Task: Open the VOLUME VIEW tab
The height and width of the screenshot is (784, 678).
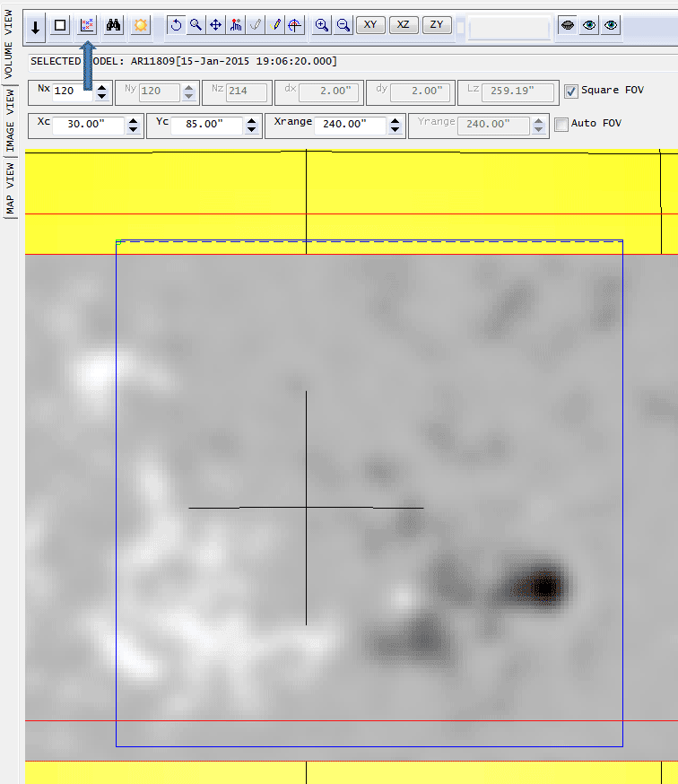Action: tap(9, 44)
